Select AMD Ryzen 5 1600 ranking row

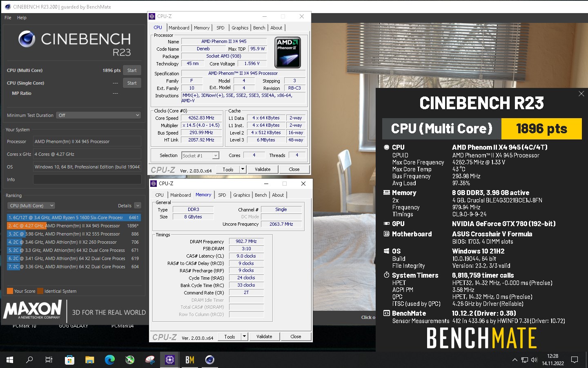pos(74,218)
